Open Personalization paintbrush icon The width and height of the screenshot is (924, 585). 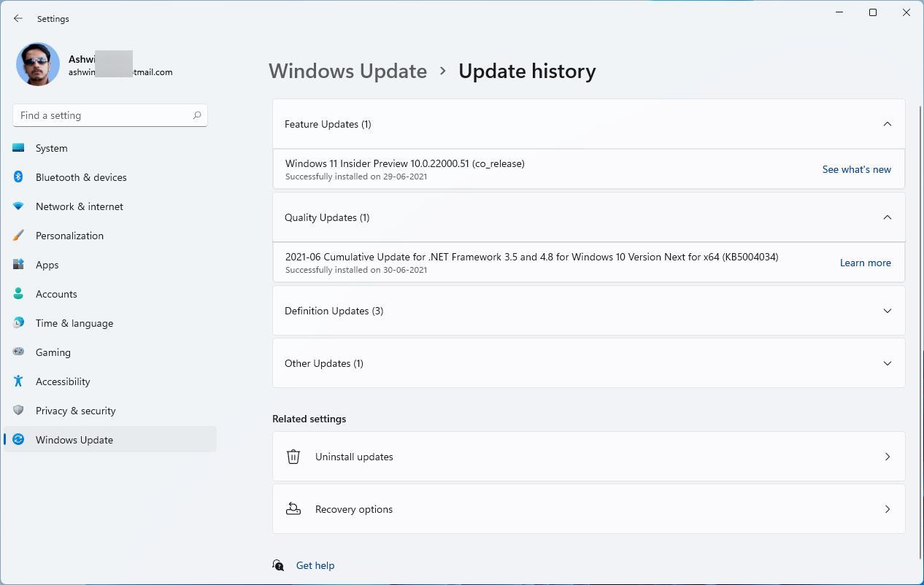point(18,236)
